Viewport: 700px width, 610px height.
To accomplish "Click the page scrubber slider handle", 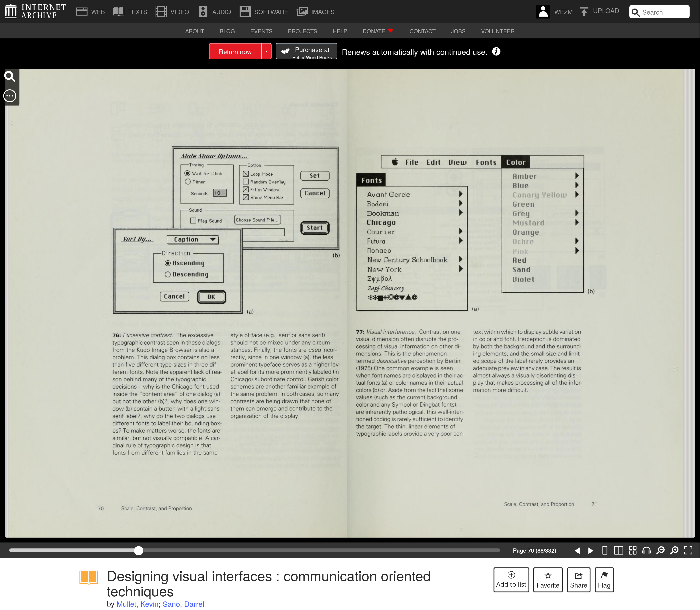I will point(139,551).
